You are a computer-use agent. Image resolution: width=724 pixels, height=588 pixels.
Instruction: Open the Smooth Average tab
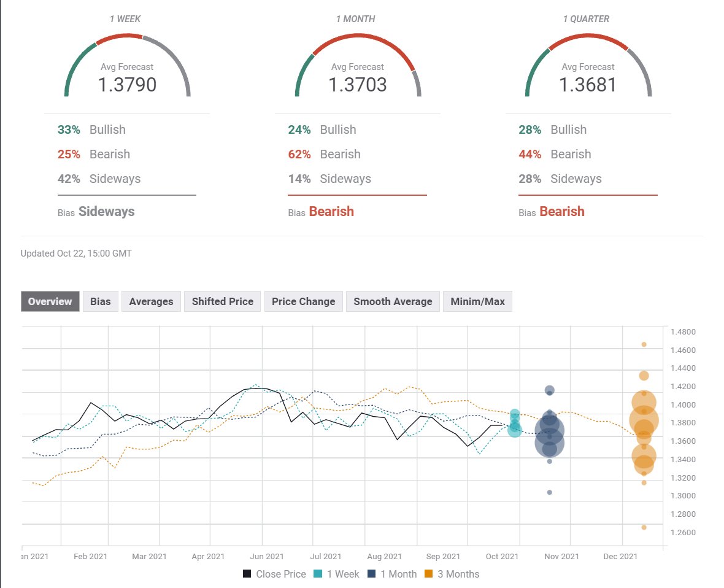click(x=393, y=301)
